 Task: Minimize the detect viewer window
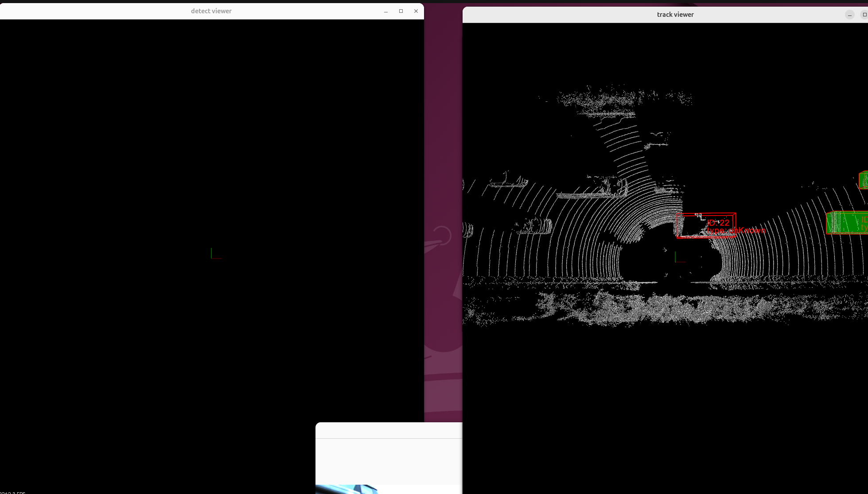point(386,11)
